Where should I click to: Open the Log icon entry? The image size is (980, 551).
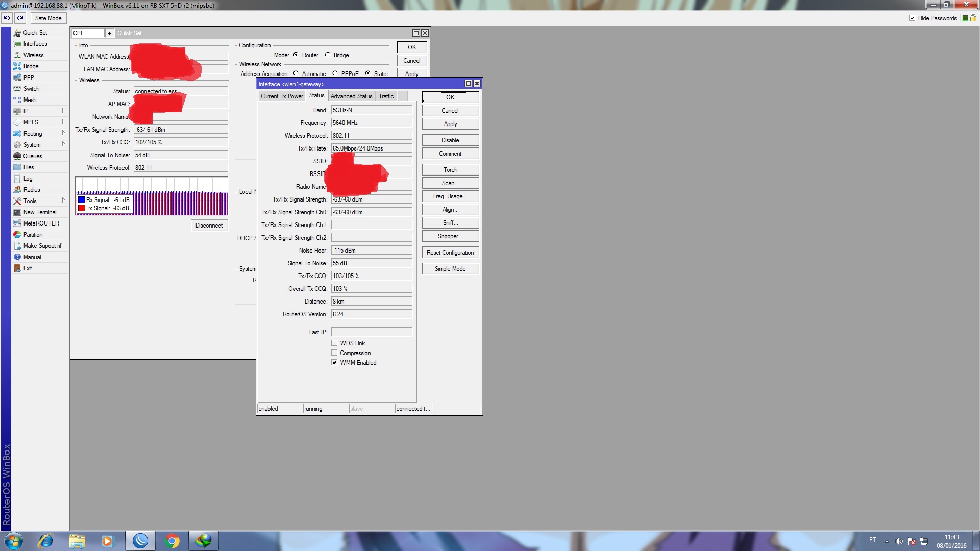pyautogui.click(x=17, y=179)
